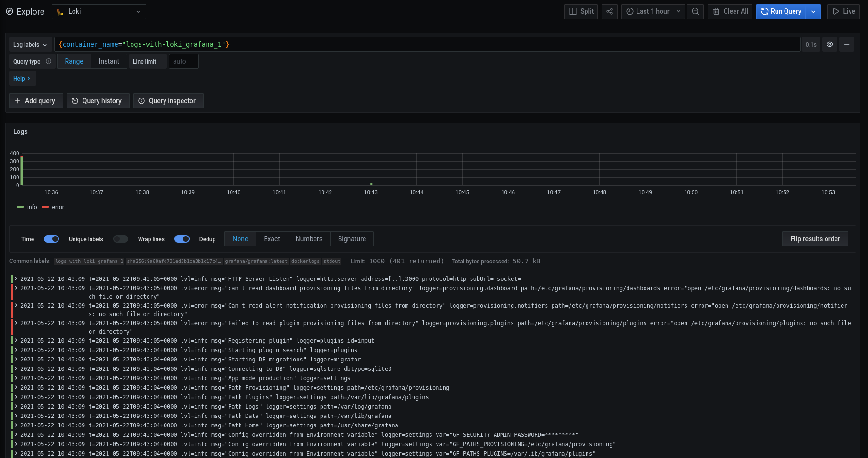Select Dedup Numbers option
868x458 pixels.
(x=309, y=239)
